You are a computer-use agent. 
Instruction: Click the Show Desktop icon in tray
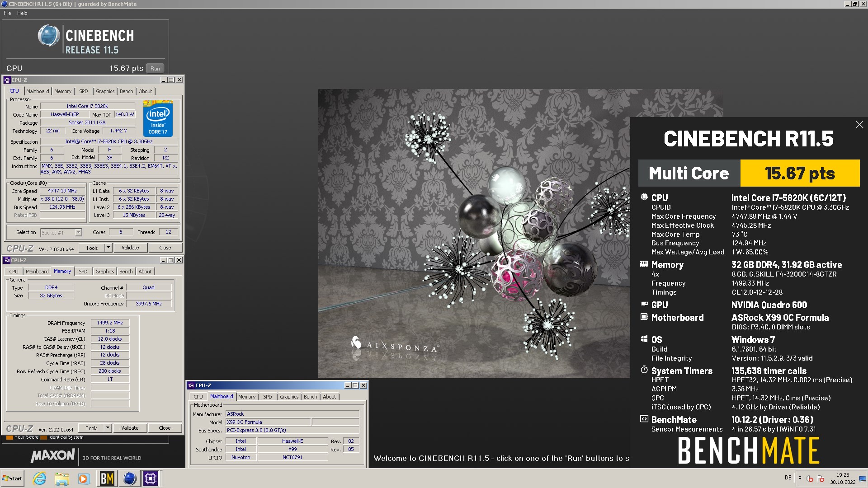tap(862, 479)
